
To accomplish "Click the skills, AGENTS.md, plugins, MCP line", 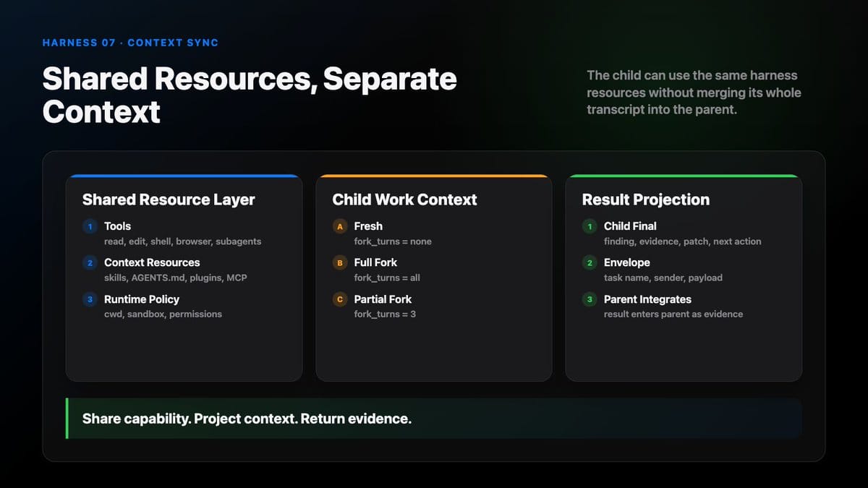I will 175,278.
